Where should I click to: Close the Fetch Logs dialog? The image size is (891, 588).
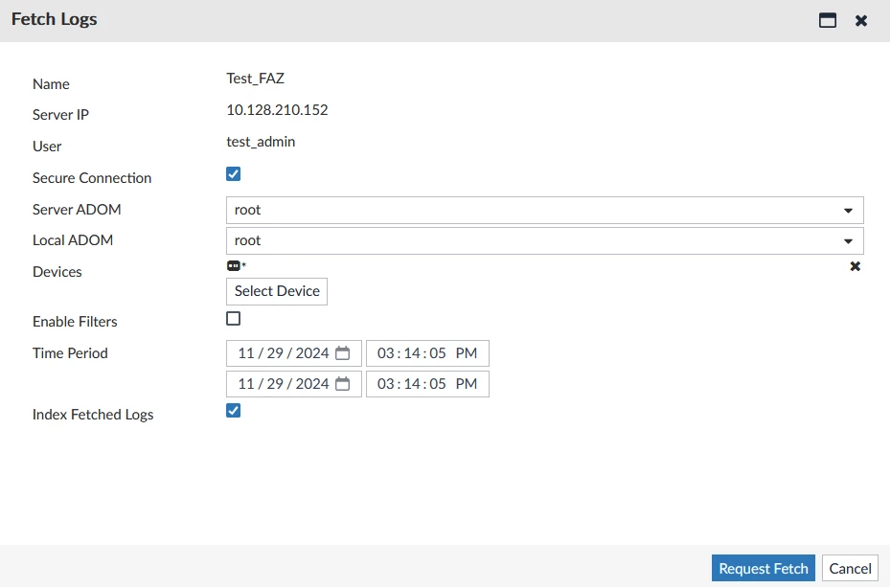(x=861, y=20)
